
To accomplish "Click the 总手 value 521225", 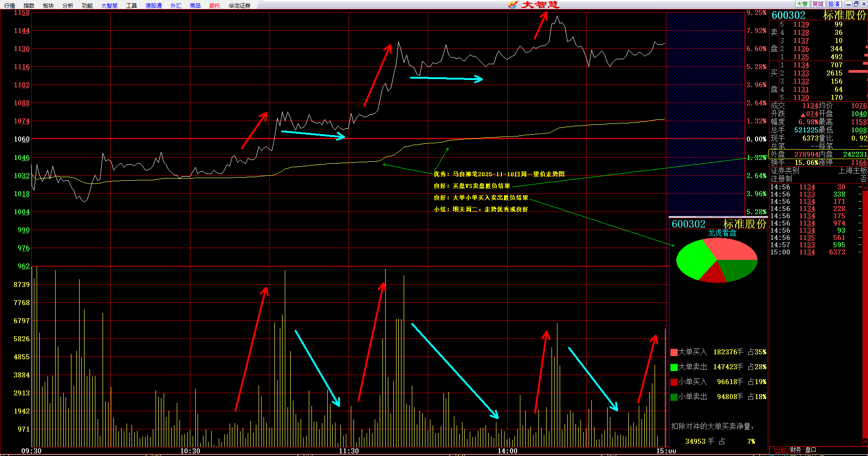I will (x=806, y=130).
